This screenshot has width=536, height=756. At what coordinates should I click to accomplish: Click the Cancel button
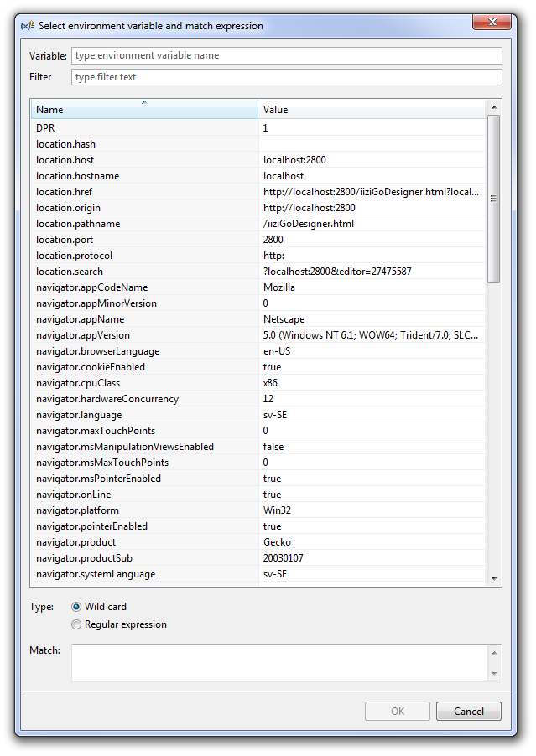coord(468,712)
